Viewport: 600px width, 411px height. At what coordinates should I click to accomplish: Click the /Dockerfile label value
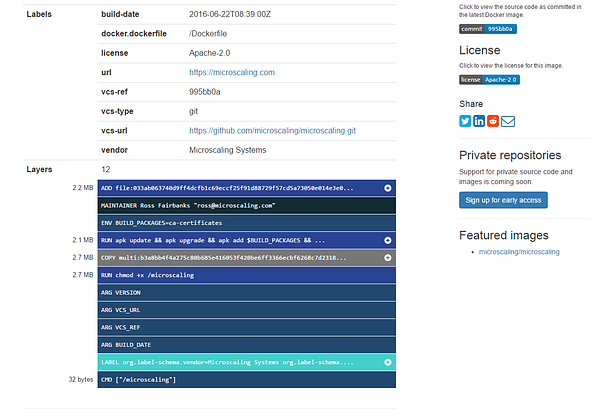coord(208,34)
